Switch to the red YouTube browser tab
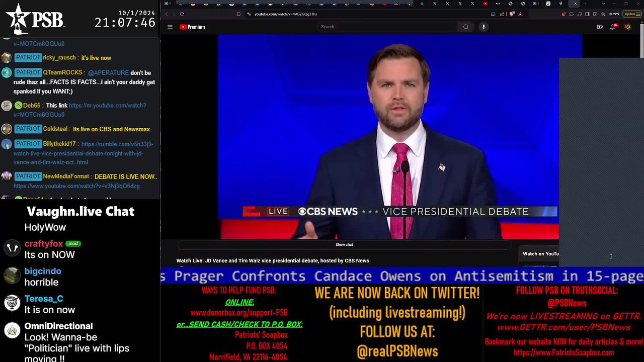Image resolution: width=644 pixels, height=362 pixels. (485, 4)
